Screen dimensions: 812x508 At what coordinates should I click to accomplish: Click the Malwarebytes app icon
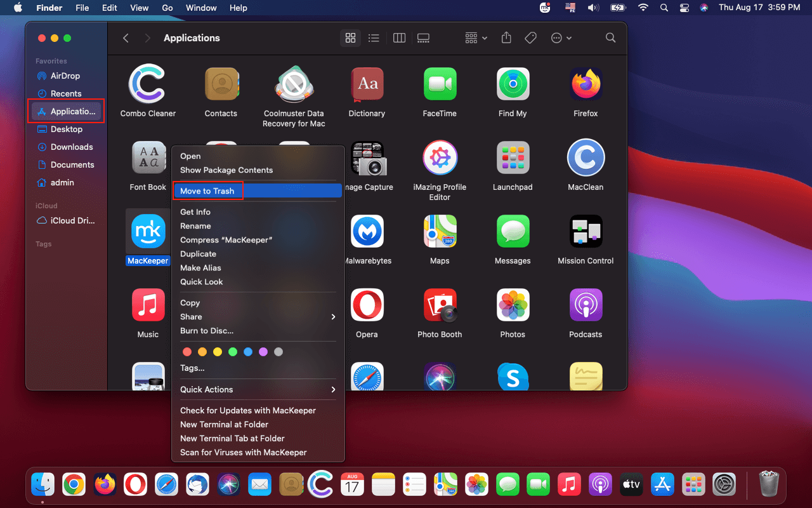point(367,231)
